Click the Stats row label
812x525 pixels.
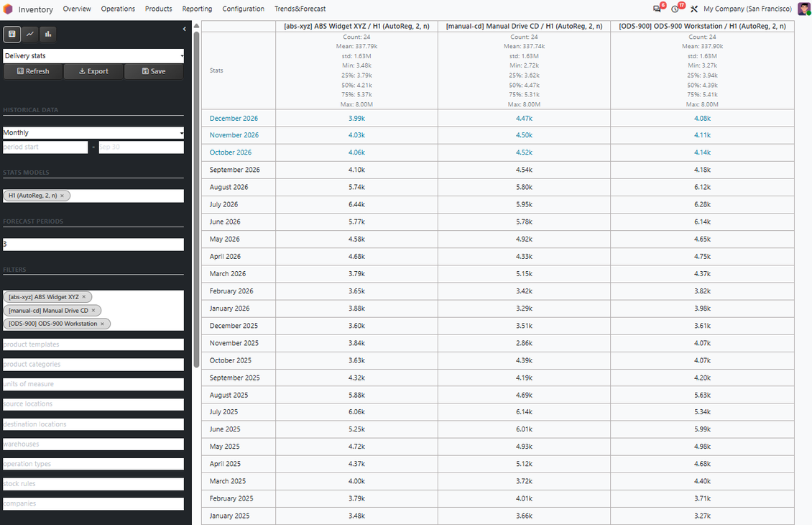216,70
